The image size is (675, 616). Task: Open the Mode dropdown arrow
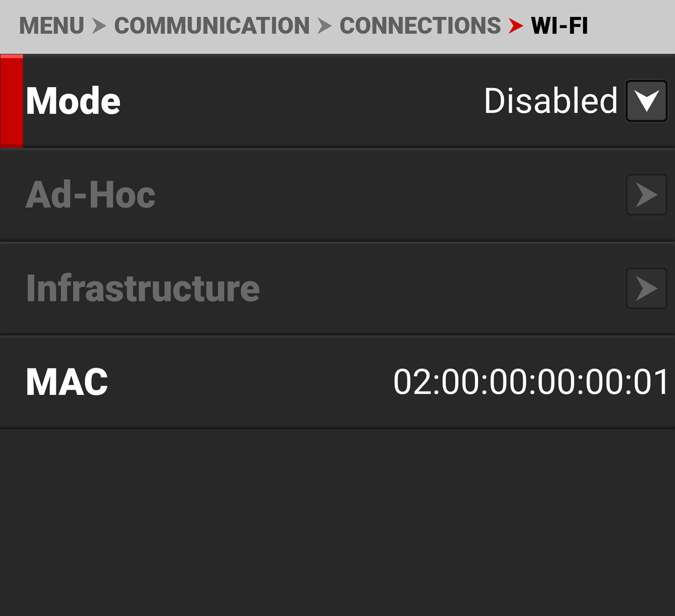pyautogui.click(x=646, y=101)
